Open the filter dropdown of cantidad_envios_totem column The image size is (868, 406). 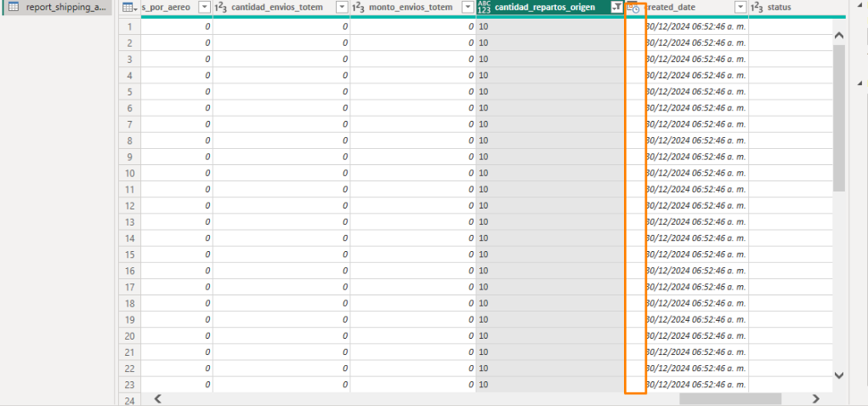click(x=342, y=8)
